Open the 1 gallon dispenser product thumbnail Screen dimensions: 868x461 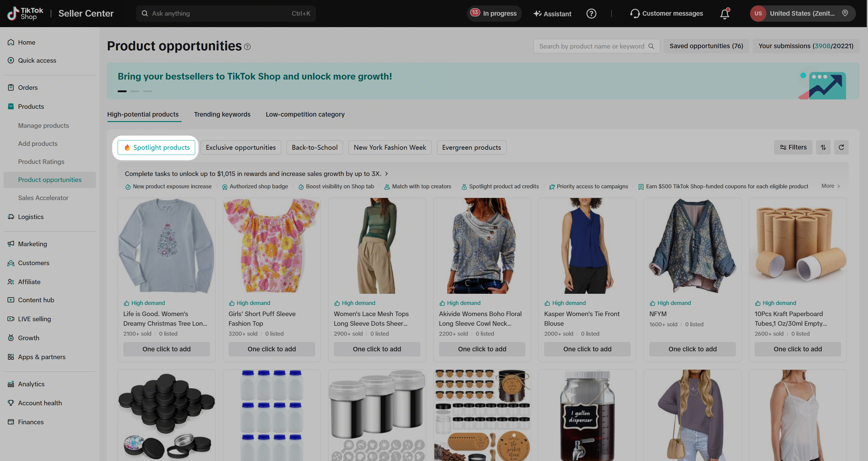click(587, 415)
